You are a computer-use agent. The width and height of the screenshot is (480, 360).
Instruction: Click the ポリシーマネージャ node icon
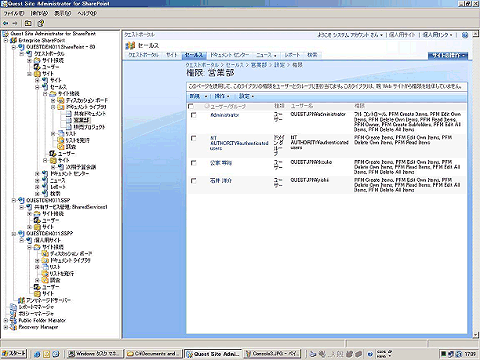(x=14, y=314)
